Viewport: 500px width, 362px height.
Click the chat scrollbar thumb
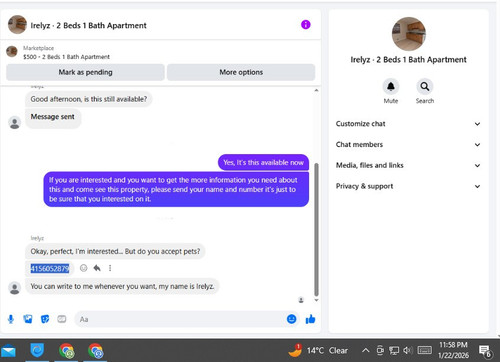pyautogui.click(x=316, y=229)
